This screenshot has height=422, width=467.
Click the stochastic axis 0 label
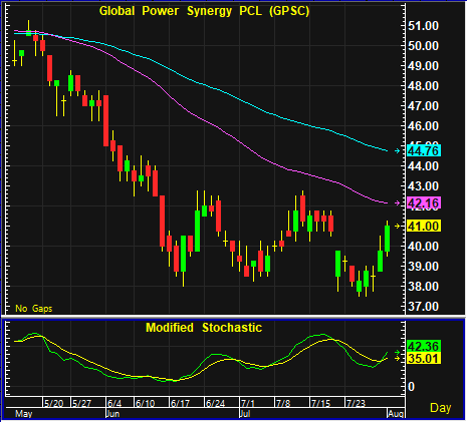pos(412,387)
